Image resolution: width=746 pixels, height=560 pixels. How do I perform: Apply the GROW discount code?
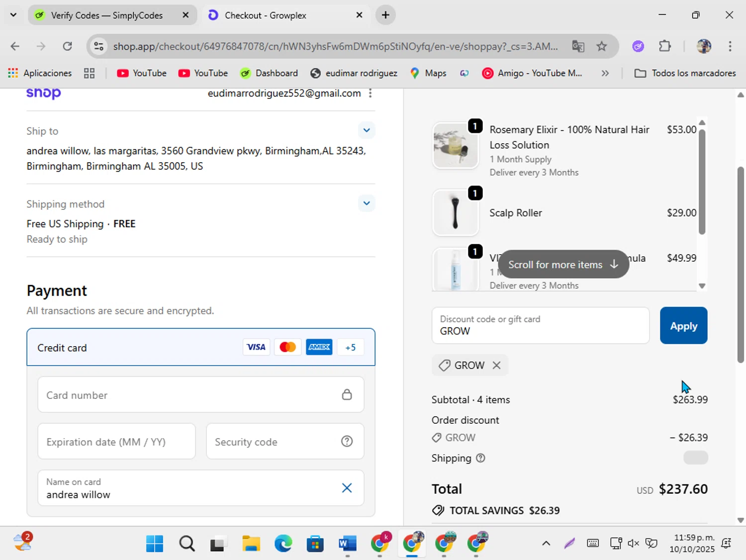coord(683,326)
